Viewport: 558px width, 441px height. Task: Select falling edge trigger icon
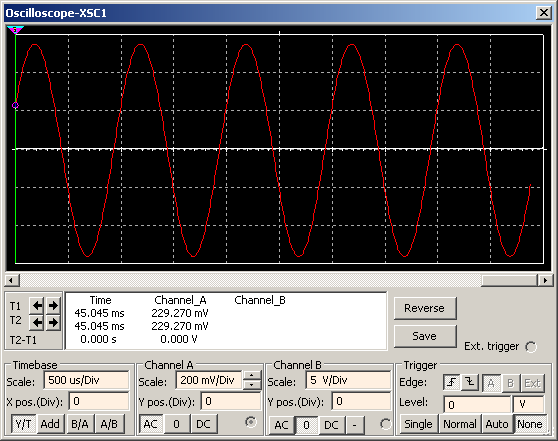click(470, 383)
